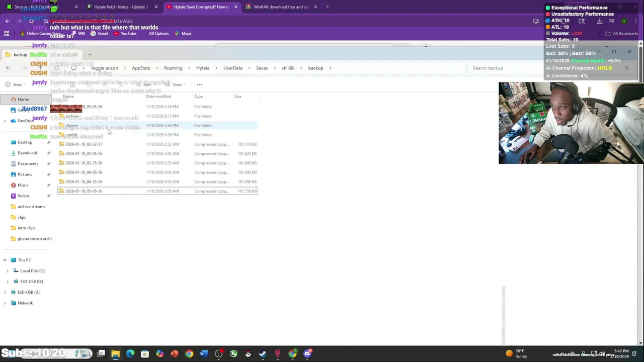The image size is (644, 362).
Task: Open Copilot from the taskbar
Action: (159, 354)
